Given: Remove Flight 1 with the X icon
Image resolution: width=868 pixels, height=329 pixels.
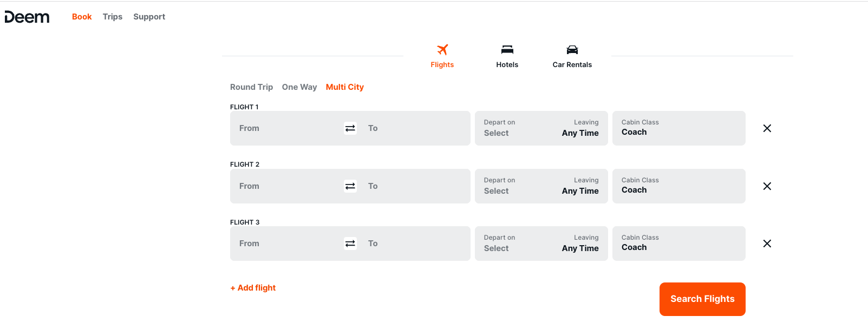Looking at the screenshot, I should click(x=767, y=128).
